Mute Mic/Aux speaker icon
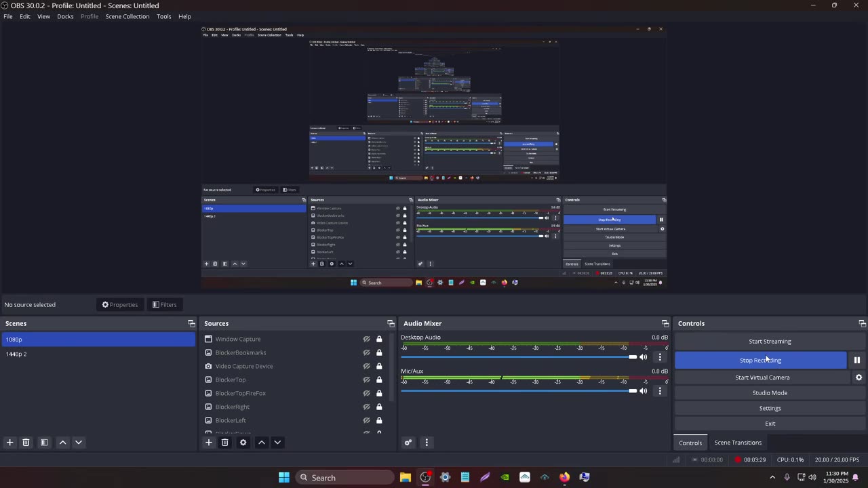 (x=644, y=391)
